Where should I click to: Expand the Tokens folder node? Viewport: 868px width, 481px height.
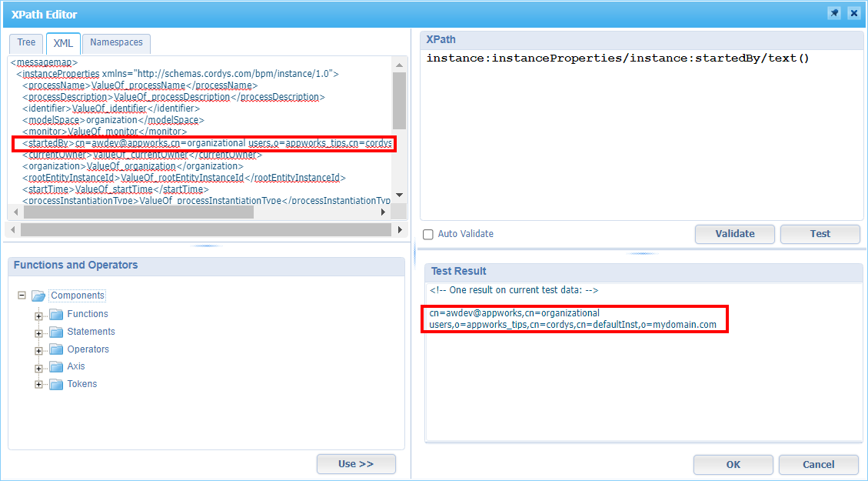tap(38, 385)
